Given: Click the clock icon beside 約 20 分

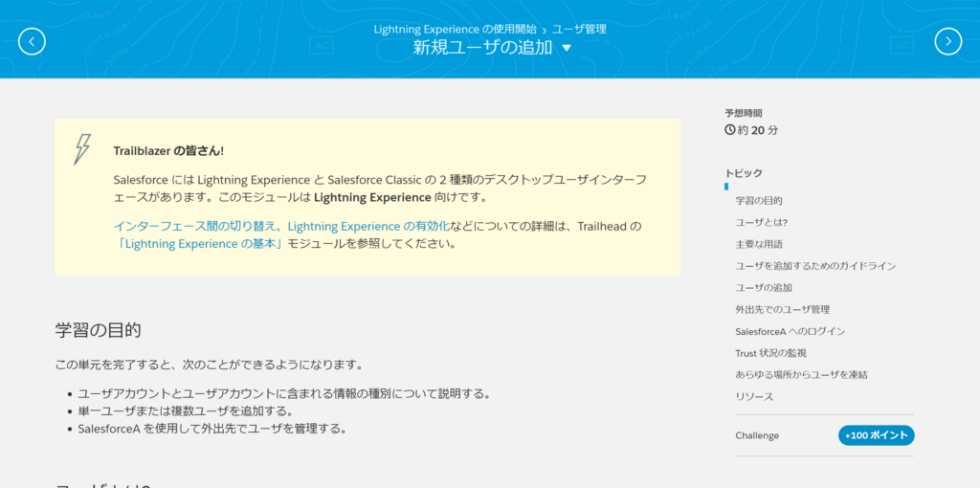Looking at the screenshot, I should tap(730, 130).
